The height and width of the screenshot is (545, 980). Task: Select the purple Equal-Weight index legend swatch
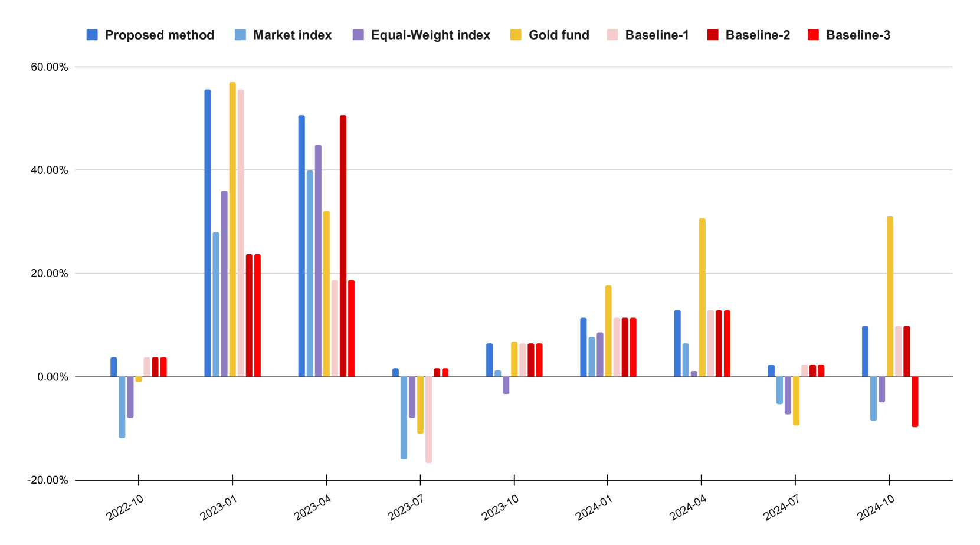[358, 35]
